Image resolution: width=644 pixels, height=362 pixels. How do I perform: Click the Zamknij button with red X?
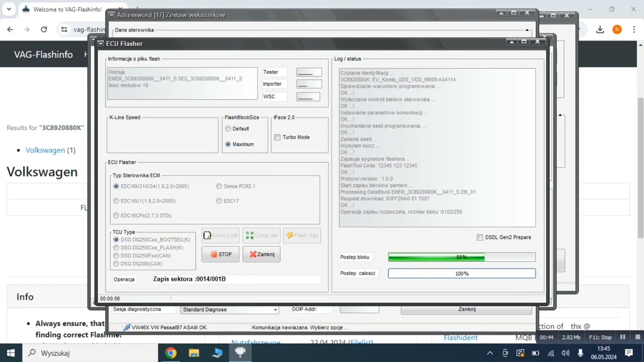coord(262,254)
